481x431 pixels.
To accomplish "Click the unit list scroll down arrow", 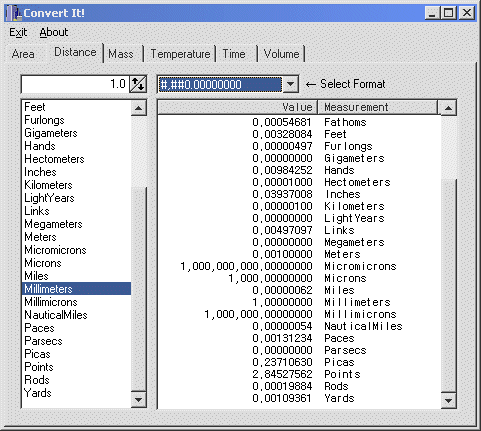I will point(138,399).
